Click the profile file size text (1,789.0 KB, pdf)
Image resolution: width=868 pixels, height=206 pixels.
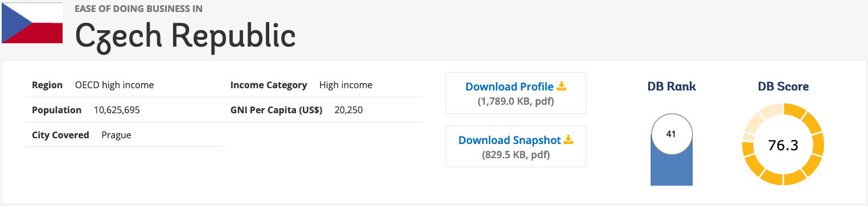click(x=516, y=102)
